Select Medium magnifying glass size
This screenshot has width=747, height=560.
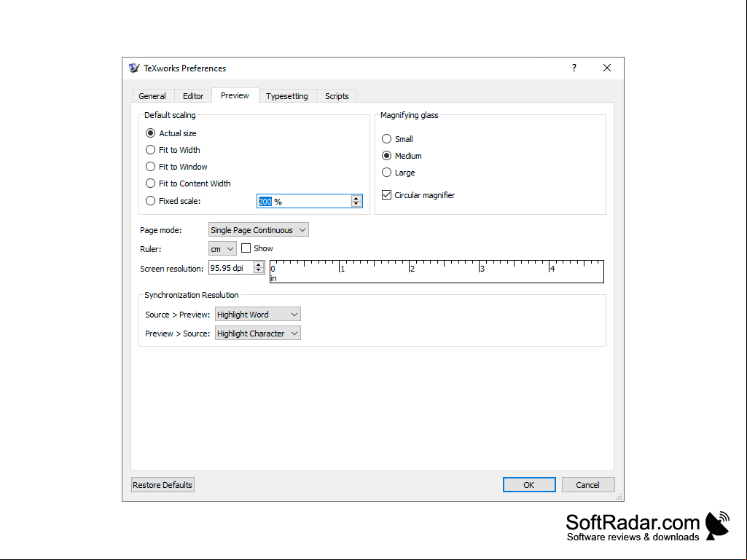click(402, 156)
